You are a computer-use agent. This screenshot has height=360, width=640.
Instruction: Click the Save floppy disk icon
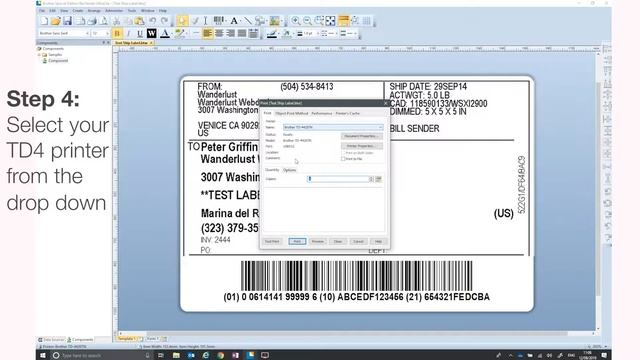[x=67, y=21]
